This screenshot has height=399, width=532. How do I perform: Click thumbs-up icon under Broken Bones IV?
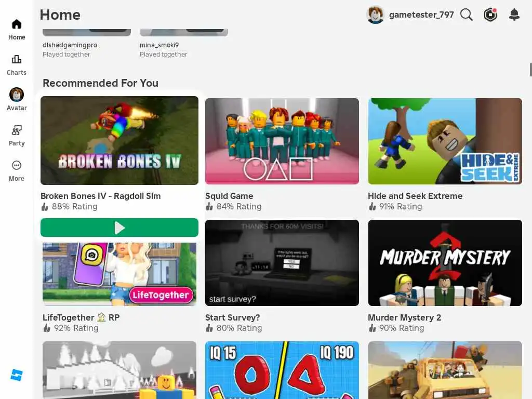click(x=45, y=207)
